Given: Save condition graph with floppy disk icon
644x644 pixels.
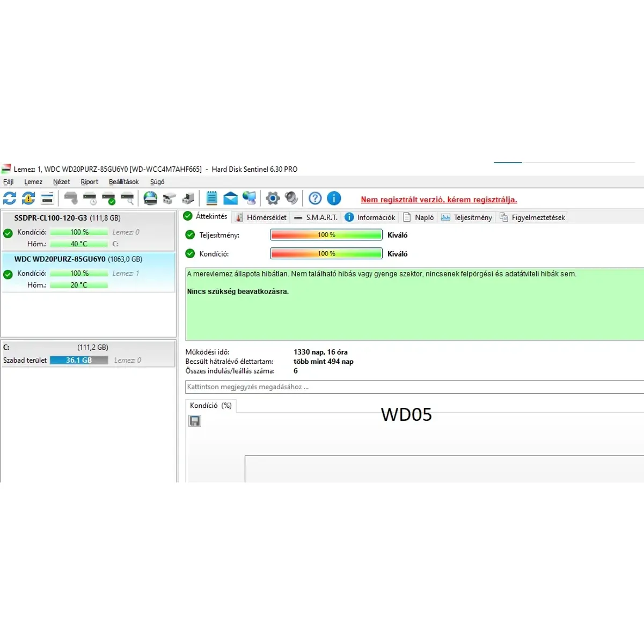Looking at the screenshot, I should tap(195, 421).
